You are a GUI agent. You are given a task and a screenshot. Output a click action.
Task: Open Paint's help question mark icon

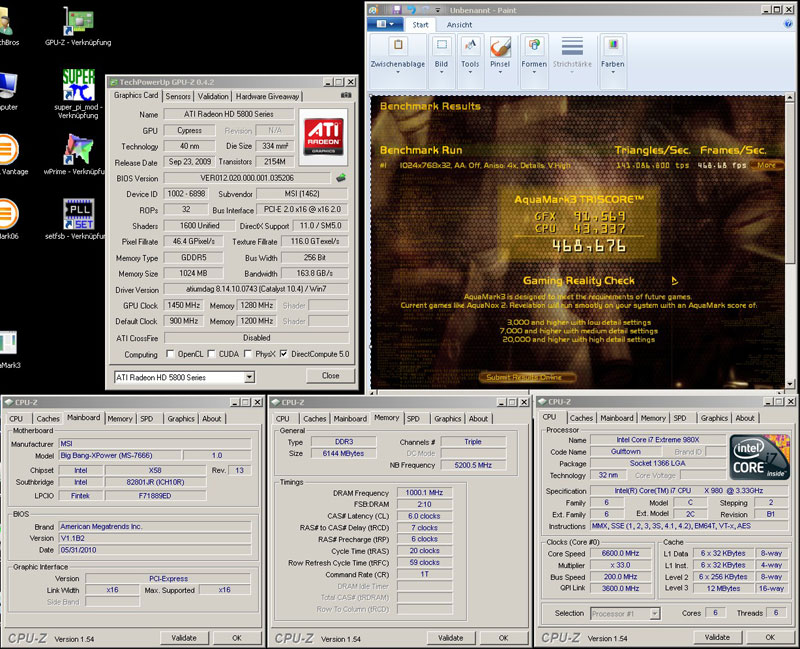point(789,24)
